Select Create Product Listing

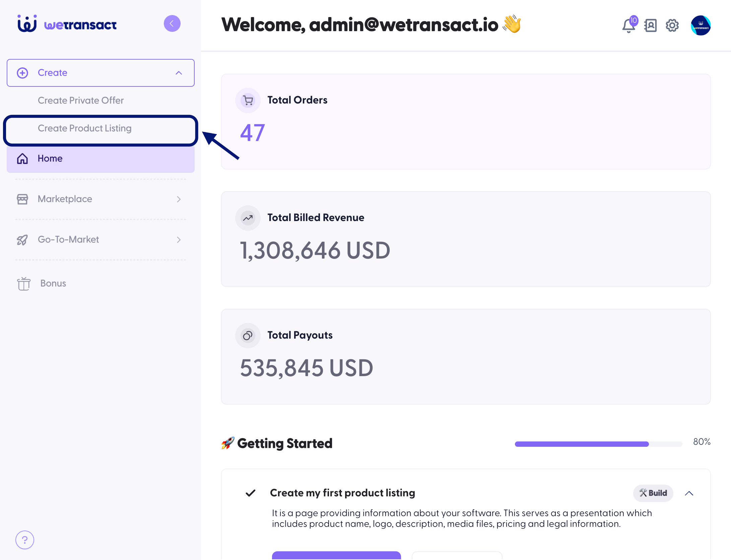click(84, 128)
